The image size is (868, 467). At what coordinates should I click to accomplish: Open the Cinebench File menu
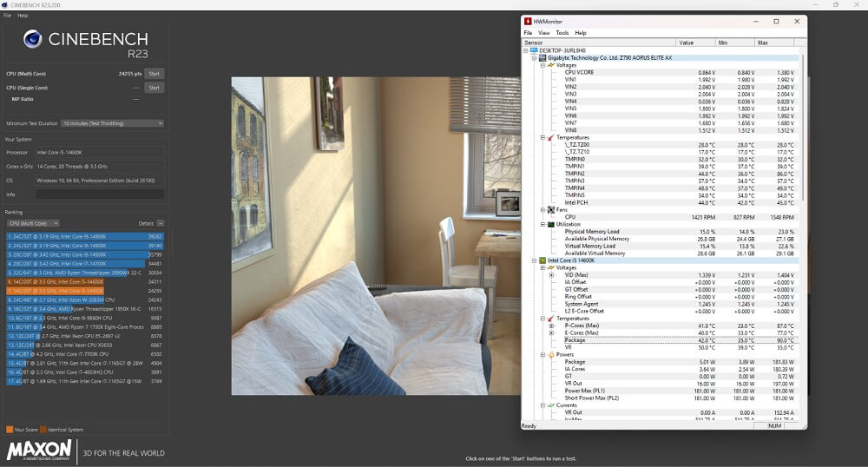pyautogui.click(x=7, y=16)
